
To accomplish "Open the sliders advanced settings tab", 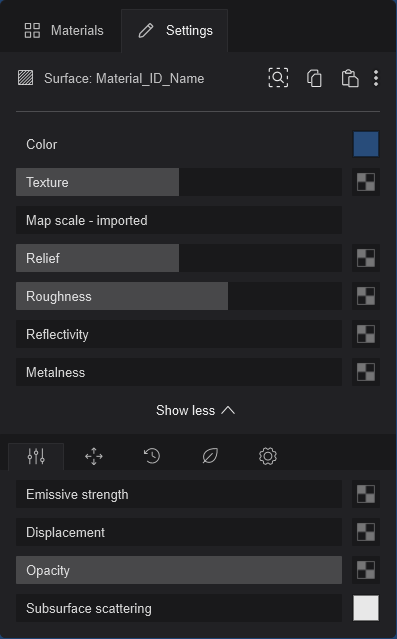I will (36, 456).
